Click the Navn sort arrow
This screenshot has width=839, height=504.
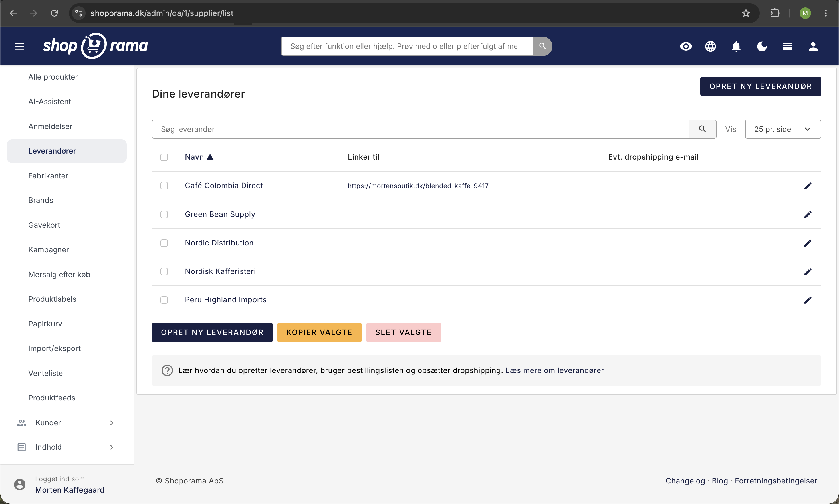pos(210,157)
